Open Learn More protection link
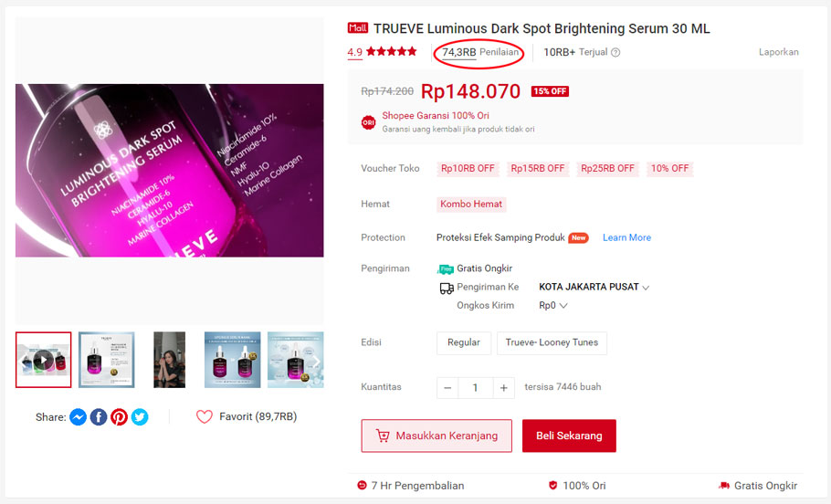The image size is (831, 504). coord(626,238)
